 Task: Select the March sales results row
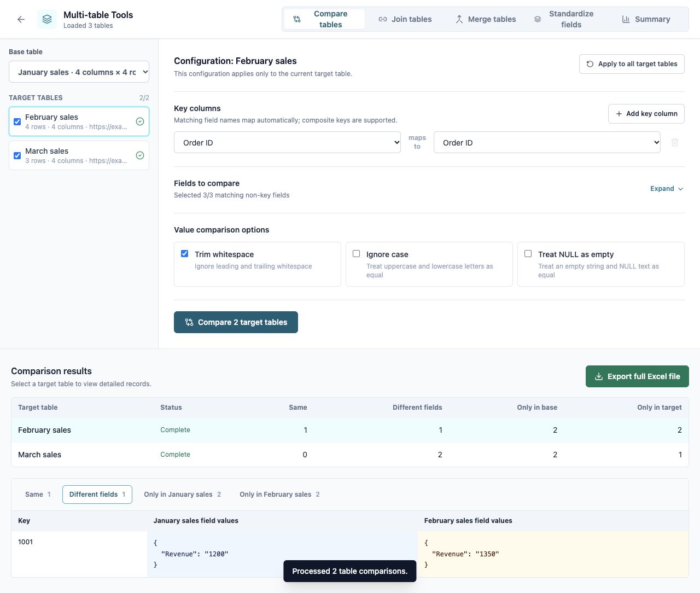tap(350, 455)
